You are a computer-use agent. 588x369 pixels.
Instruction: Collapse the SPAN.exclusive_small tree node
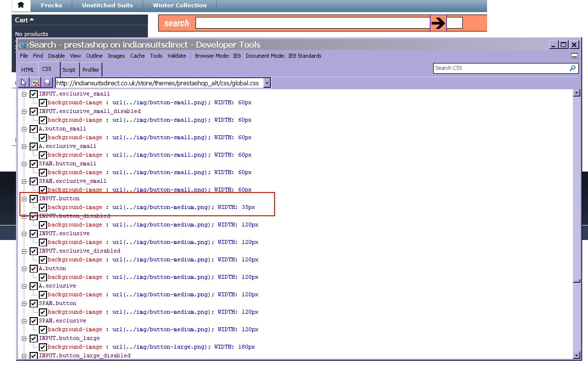(x=24, y=181)
